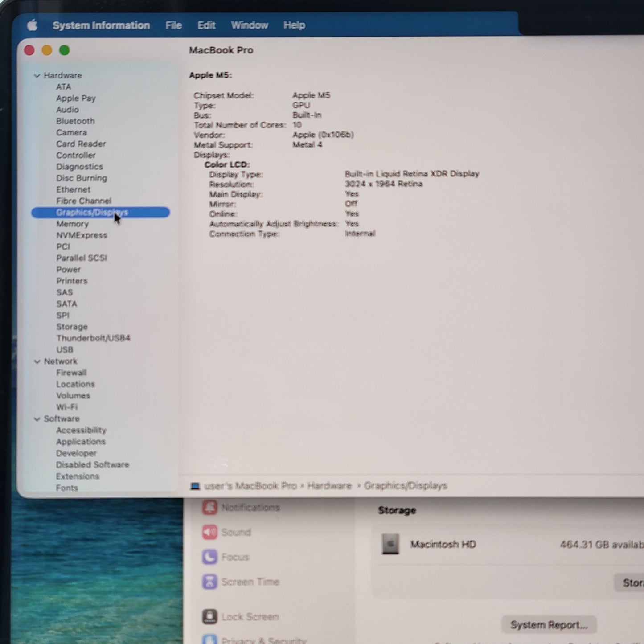The image size is (644, 644).
Task: Select Locations under Network
Action: tap(75, 384)
